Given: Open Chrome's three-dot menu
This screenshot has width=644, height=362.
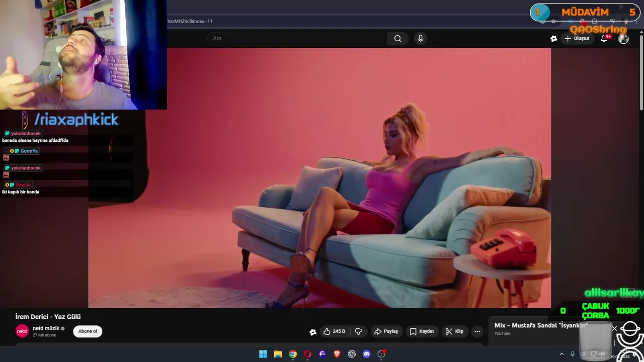Looking at the screenshot, I should point(636,21).
